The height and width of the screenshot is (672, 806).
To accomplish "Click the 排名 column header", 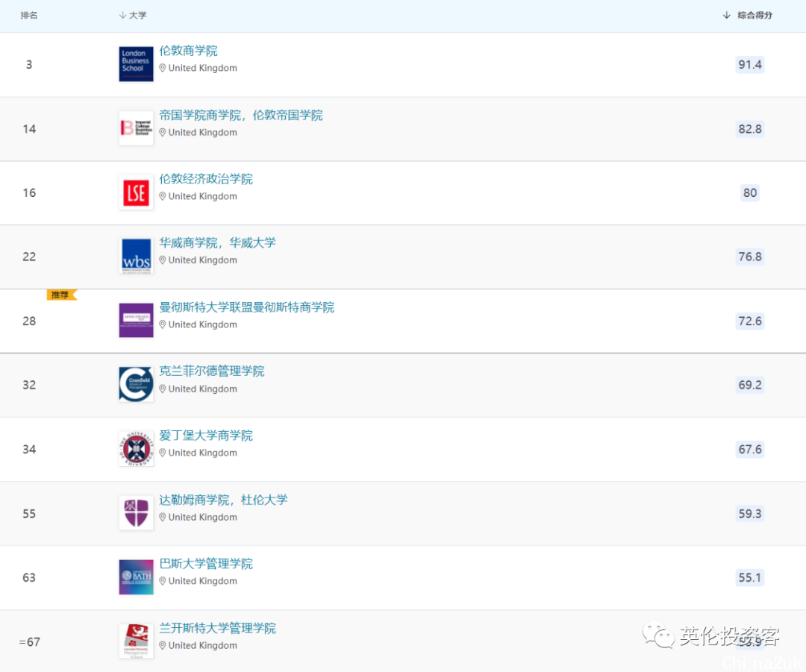I will (29, 16).
